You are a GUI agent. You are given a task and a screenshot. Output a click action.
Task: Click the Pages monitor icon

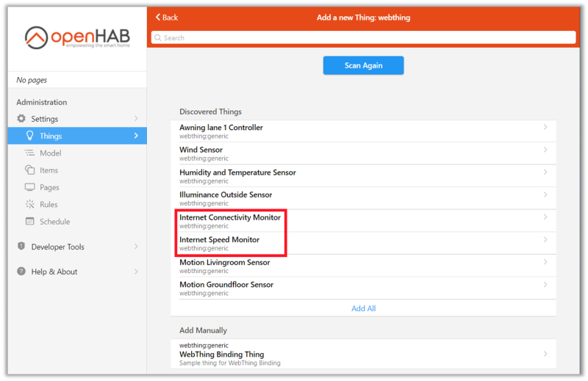coord(30,187)
